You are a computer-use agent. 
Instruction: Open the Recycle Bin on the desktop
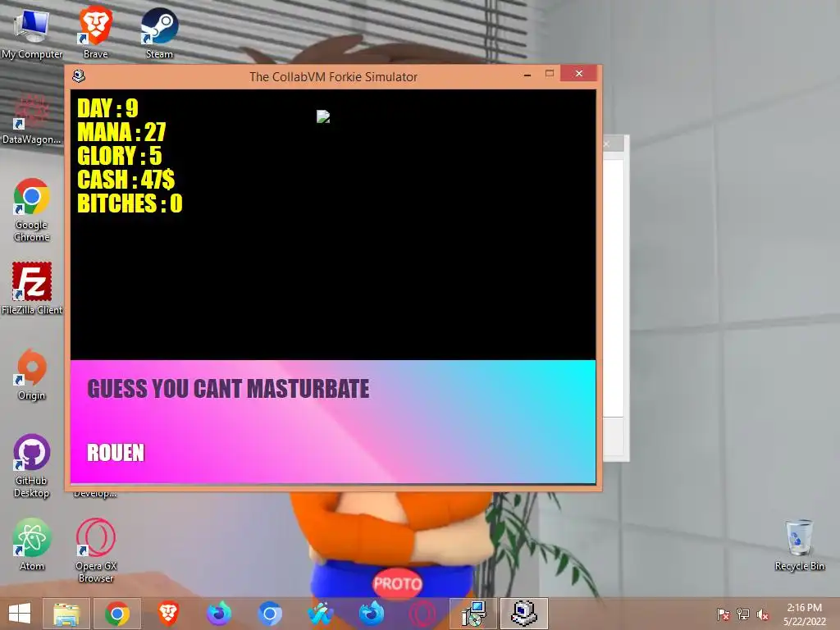[x=799, y=545]
